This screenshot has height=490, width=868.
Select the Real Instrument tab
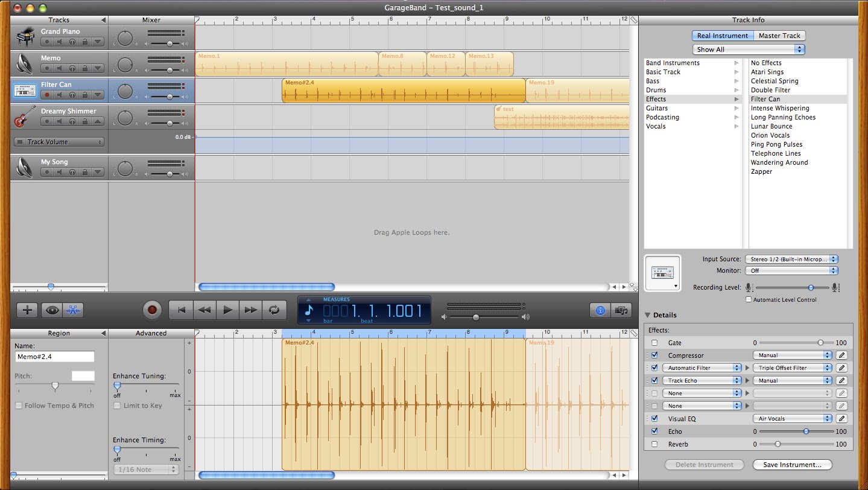[722, 36]
